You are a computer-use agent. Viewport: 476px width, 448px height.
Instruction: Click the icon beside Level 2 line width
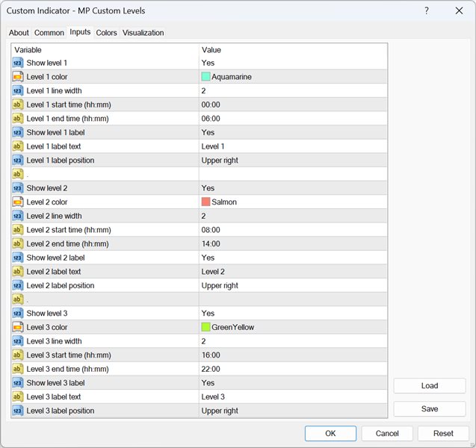(x=18, y=216)
